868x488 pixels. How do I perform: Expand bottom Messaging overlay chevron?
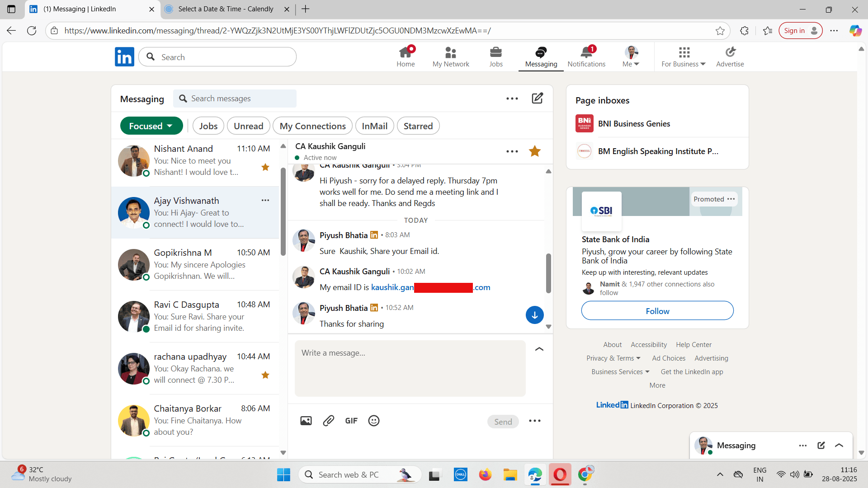[839, 445]
